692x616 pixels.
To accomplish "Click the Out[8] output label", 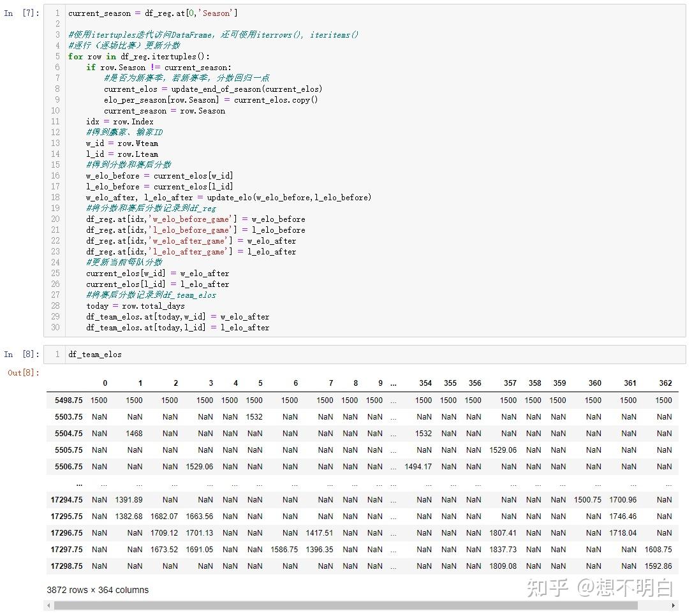I will 21,373.
